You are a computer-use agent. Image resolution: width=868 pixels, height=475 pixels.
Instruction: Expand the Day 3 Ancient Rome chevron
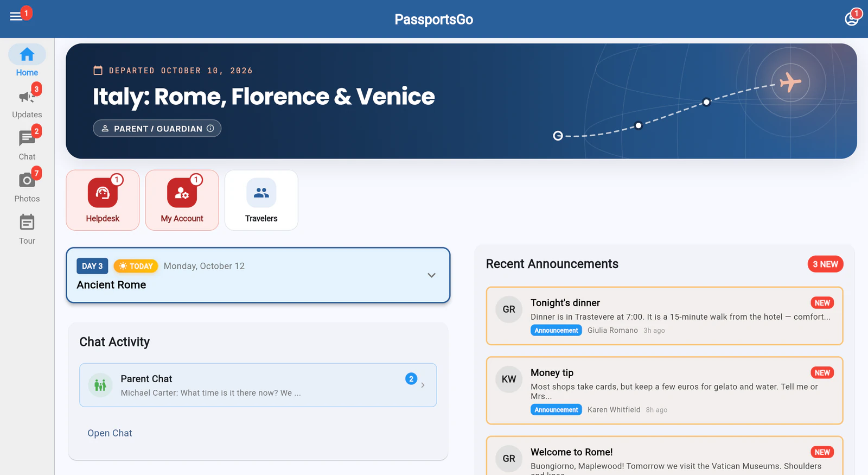tap(431, 275)
